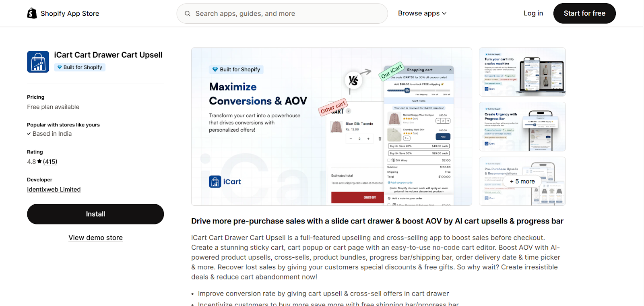Image resolution: width=644 pixels, height=306 pixels.
Task: Click the Start for free button
Action: tap(584, 13)
